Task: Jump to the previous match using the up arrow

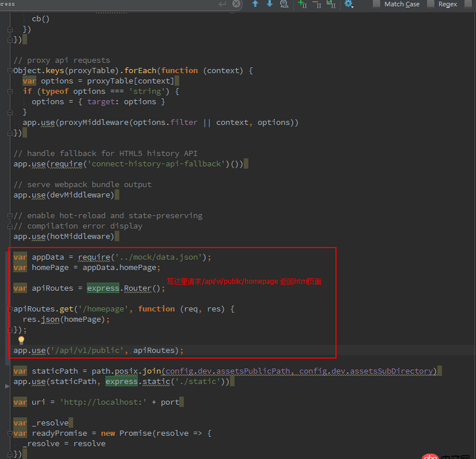Action: (x=256, y=4)
